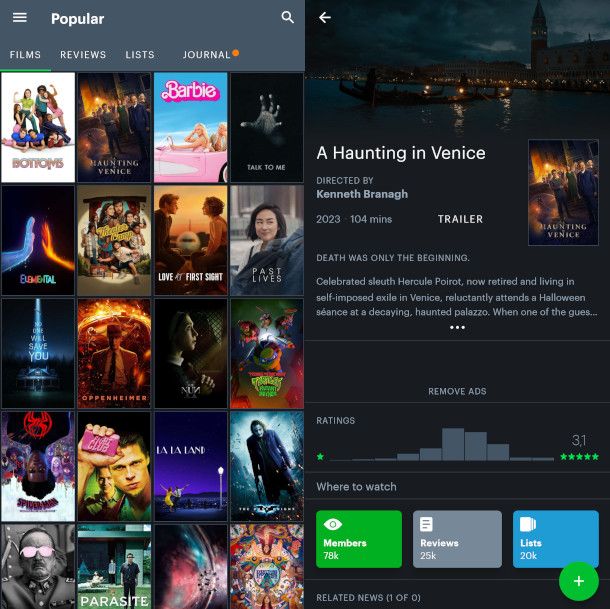Image resolution: width=610 pixels, height=609 pixels.
Task: Open the Love at First Sight poster
Action: (x=191, y=240)
